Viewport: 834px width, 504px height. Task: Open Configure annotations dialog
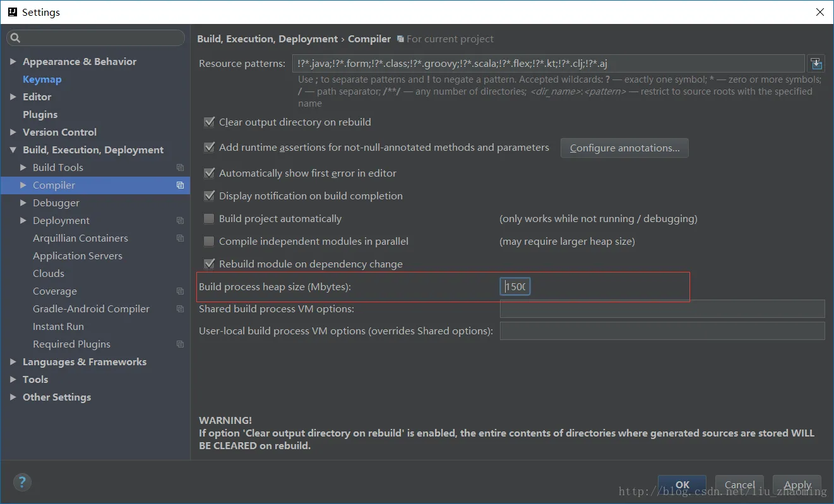point(624,148)
